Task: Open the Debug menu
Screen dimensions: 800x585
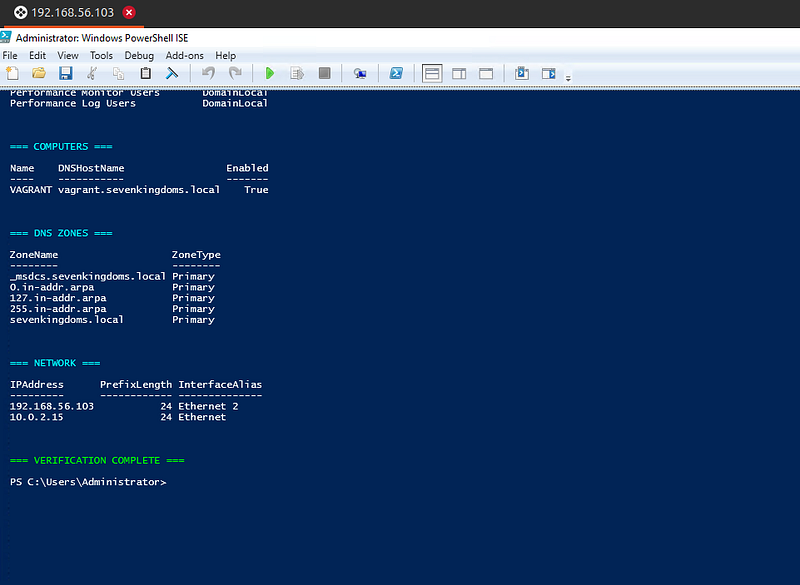Action: coord(139,56)
